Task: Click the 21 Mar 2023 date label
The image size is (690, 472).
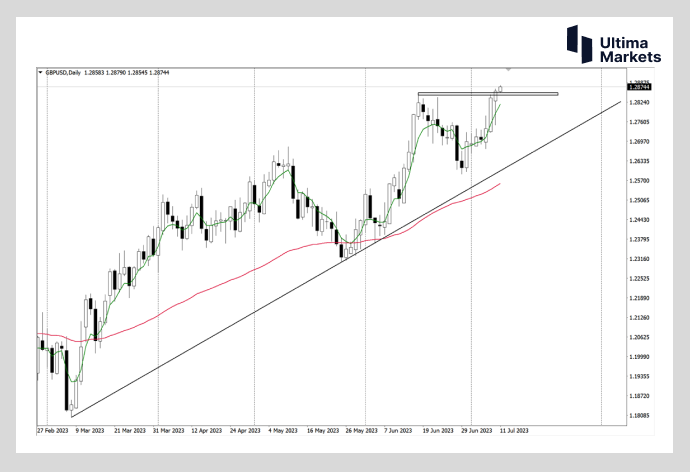Action: click(x=129, y=431)
